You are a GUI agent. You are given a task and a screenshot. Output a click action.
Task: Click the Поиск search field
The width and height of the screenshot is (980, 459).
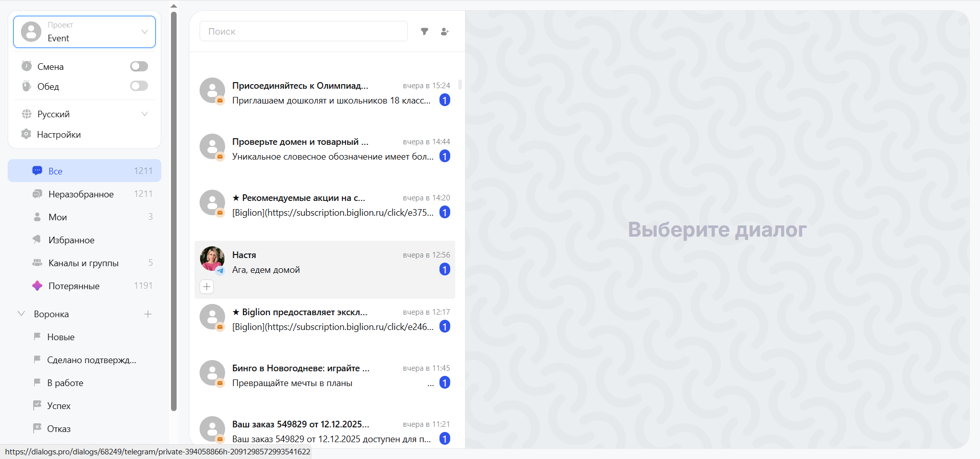pos(303,32)
